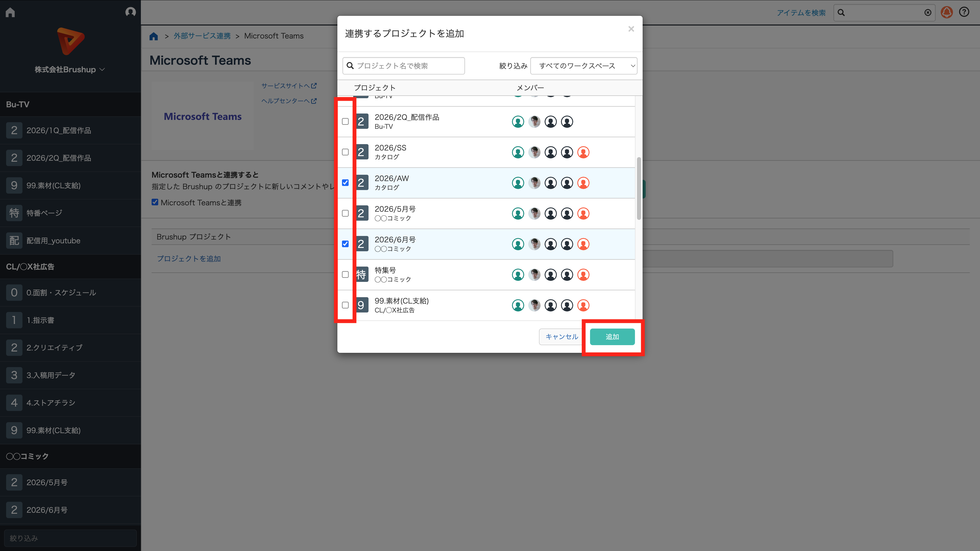The height and width of the screenshot is (551, 980).
Task: Open 2026/2Q_配信作品 in sidebar
Action: [x=70, y=158]
